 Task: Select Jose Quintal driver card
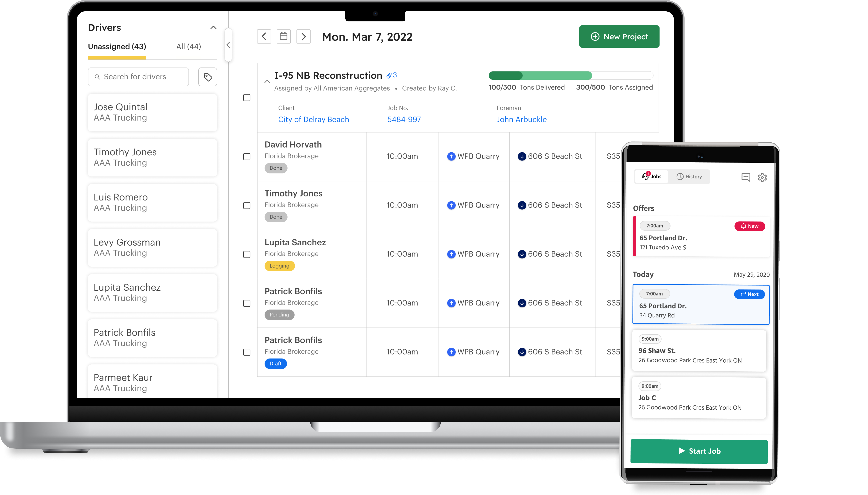tap(152, 113)
